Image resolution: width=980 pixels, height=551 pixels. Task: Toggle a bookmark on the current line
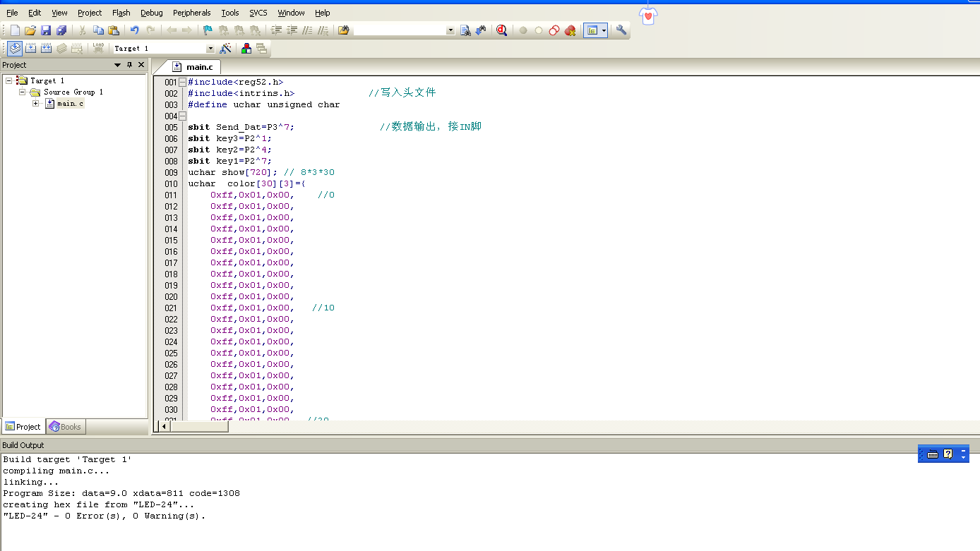tap(208, 30)
